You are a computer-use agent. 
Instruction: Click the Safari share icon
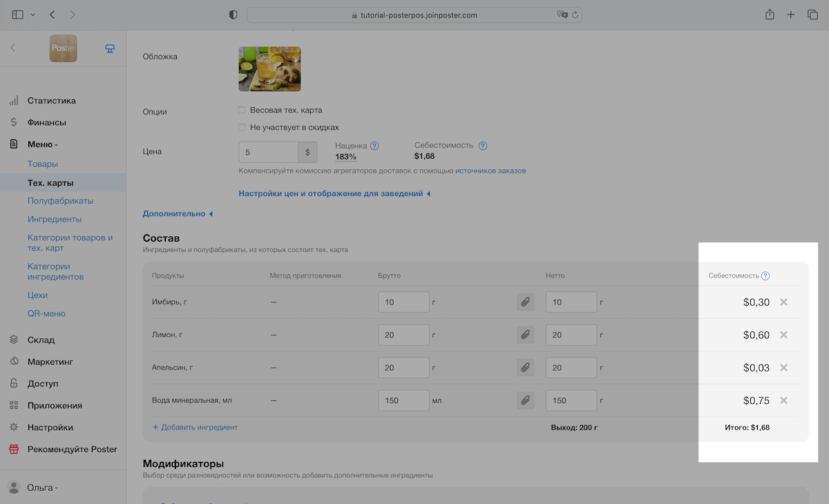tap(769, 14)
